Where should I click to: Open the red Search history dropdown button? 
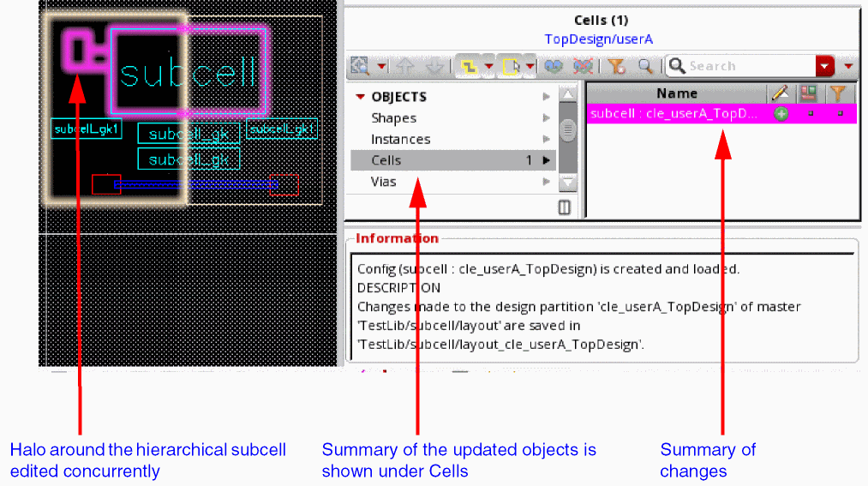pyautogui.click(x=825, y=66)
